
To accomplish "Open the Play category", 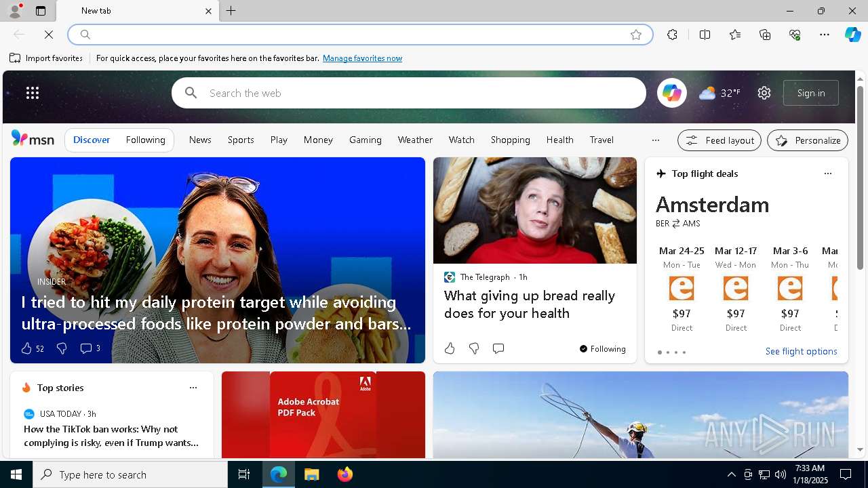I will pos(279,140).
